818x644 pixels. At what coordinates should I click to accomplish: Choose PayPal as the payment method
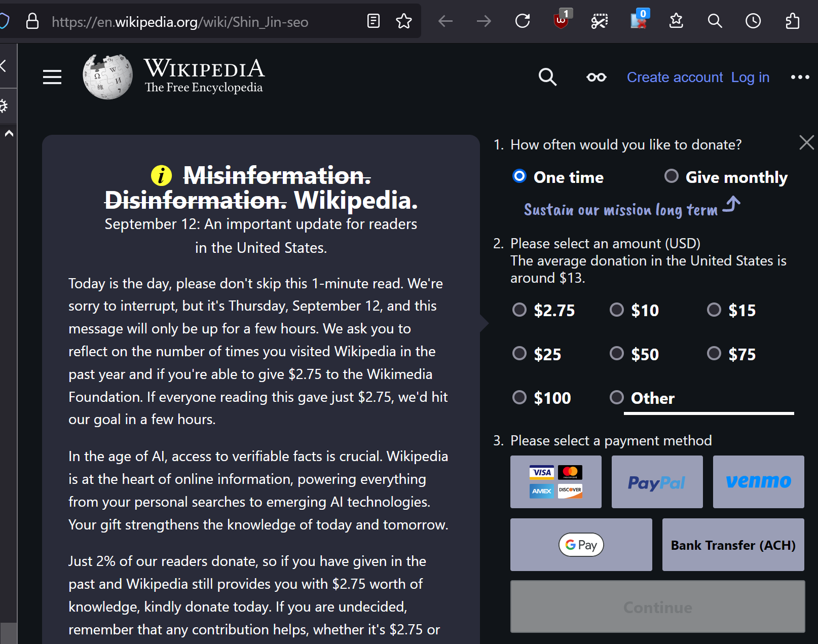click(x=657, y=482)
